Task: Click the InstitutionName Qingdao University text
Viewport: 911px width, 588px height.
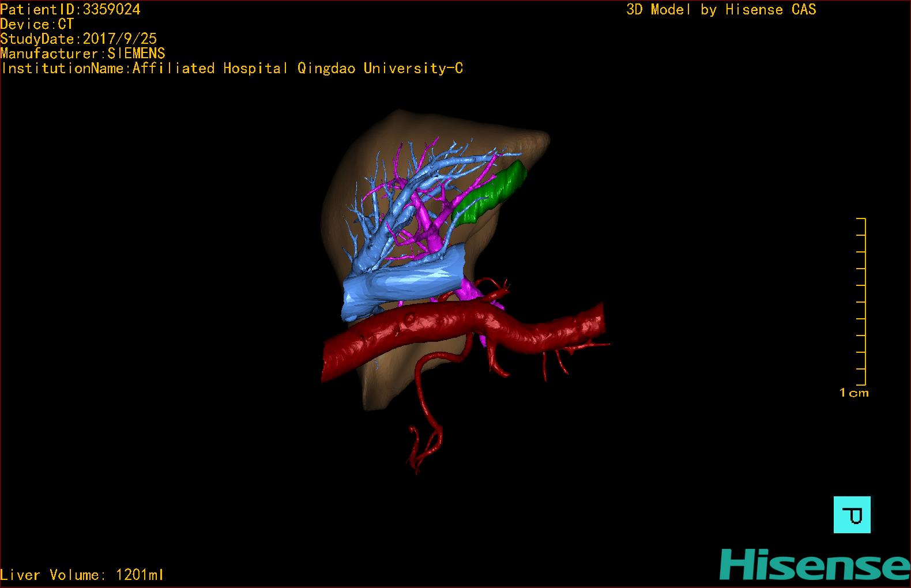Action: tap(232, 68)
